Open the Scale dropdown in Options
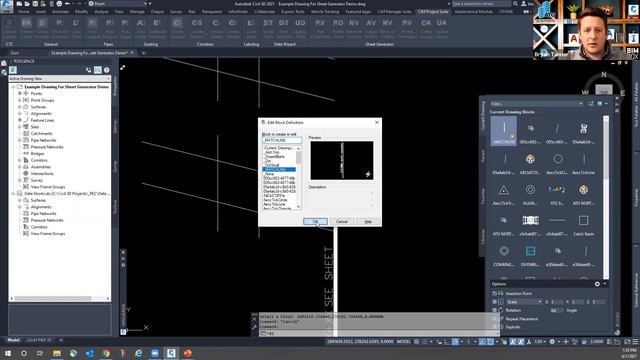The width and height of the screenshot is (640, 360). pos(524,302)
